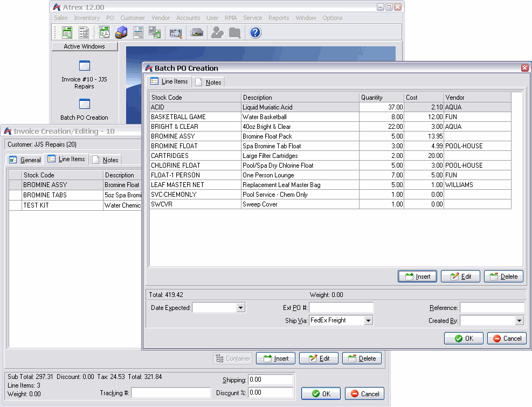This screenshot has width=532, height=407.
Task: Open the purchase order document toolbar icon
Action: pyautogui.click(x=138, y=32)
